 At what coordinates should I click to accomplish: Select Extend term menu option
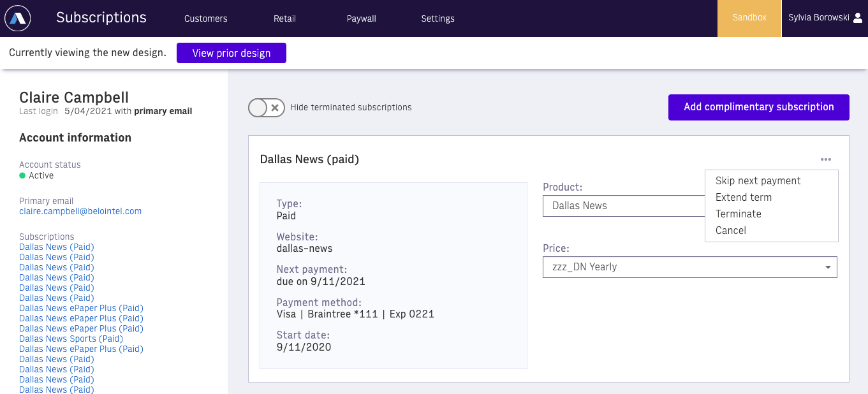click(744, 198)
